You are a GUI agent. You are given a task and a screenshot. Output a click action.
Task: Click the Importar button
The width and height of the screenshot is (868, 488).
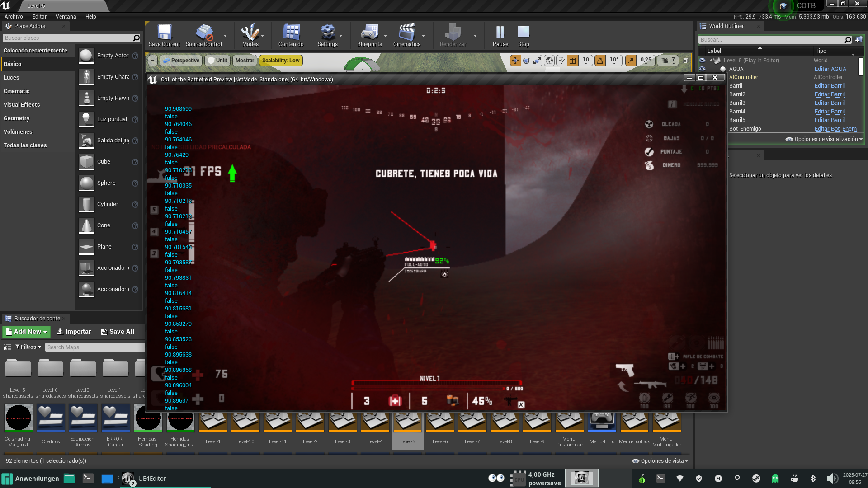point(74,332)
